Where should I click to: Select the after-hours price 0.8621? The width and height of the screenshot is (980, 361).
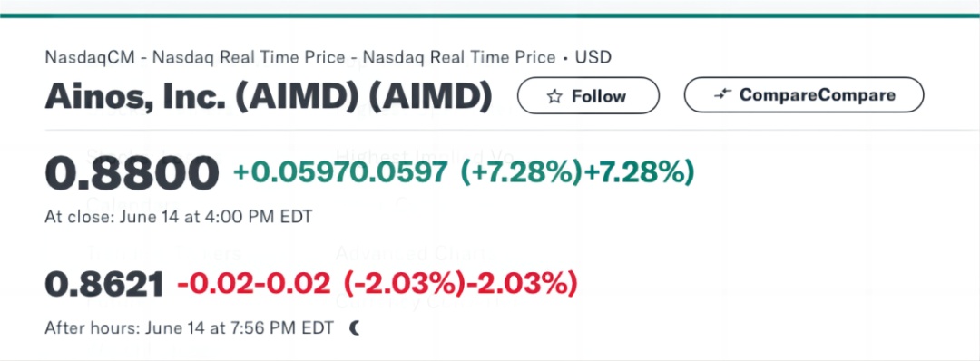click(103, 286)
